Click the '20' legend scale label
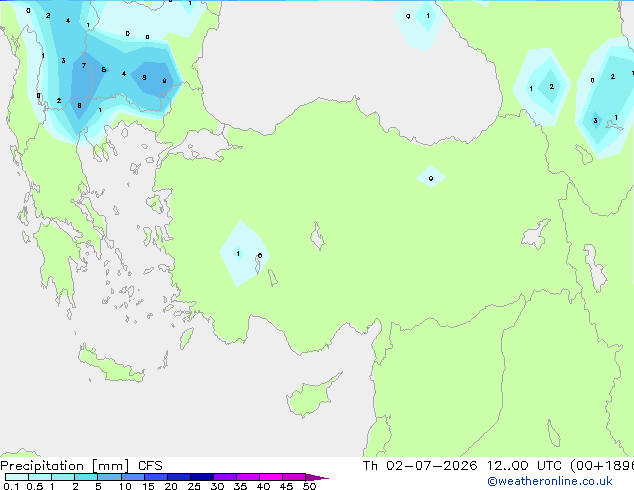Image resolution: width=634 pixels, height=490 pixels. click(x=171, y=486)
